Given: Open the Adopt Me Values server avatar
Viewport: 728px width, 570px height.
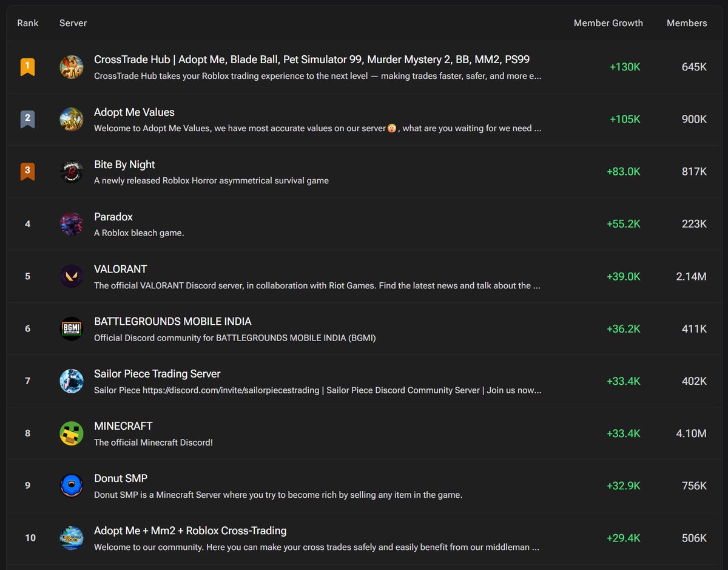Looking at the screenshot, I should click(72, 119).
